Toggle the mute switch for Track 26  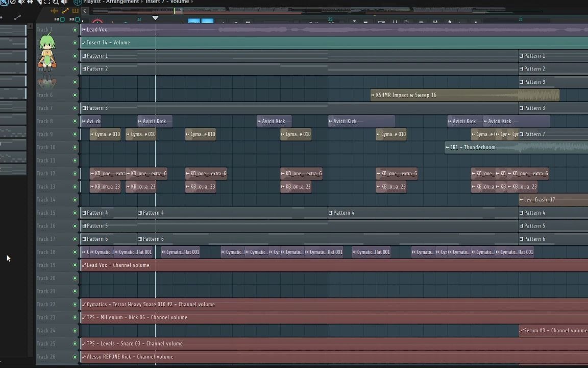pos(75,357)
